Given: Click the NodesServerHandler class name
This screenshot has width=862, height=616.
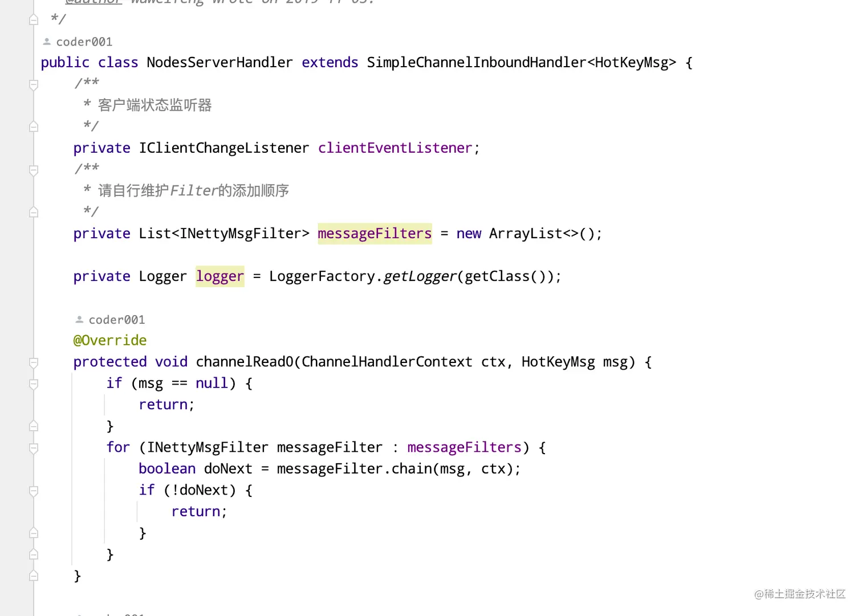Looking at the screenshot, I should click(x=219, y=62).
